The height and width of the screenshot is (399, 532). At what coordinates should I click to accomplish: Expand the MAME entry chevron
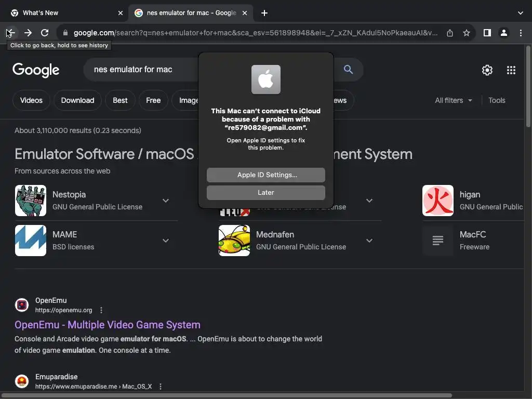[x=166, y=241]
